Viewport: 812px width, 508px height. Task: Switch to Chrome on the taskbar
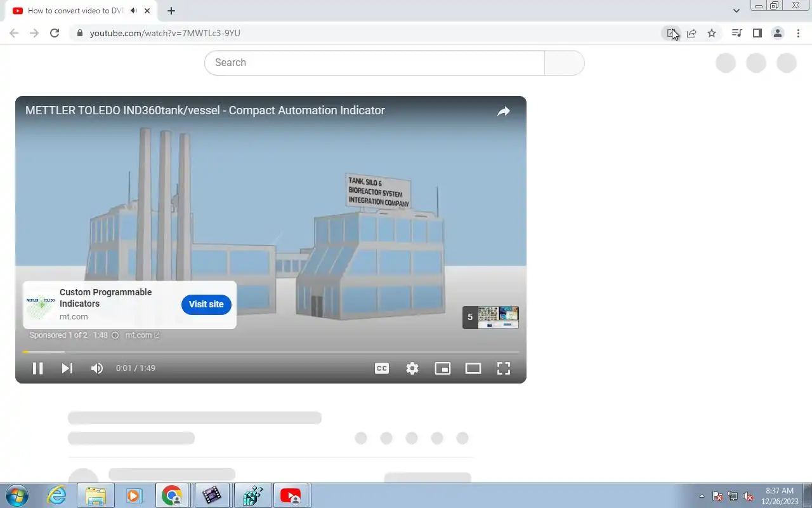172,495
